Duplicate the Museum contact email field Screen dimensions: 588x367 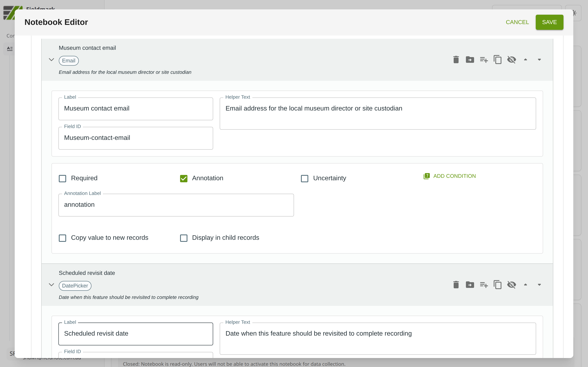(x=497, y=60)
